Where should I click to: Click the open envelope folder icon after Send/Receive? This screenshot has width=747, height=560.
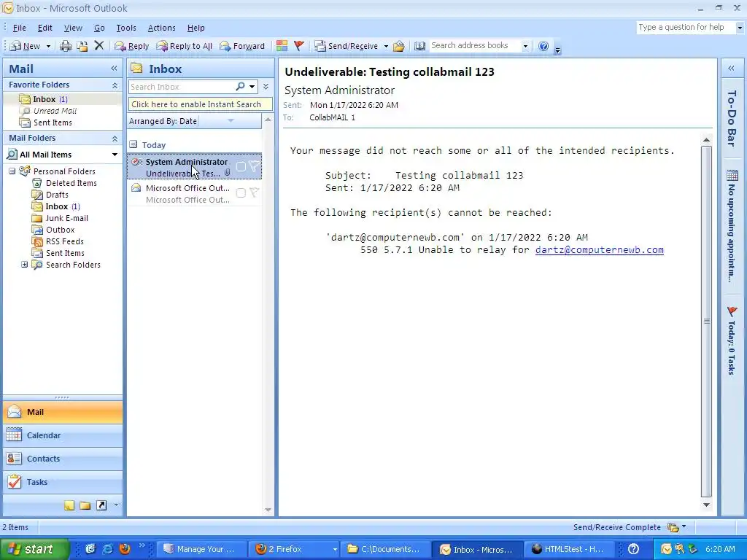(x=399, y=46)
